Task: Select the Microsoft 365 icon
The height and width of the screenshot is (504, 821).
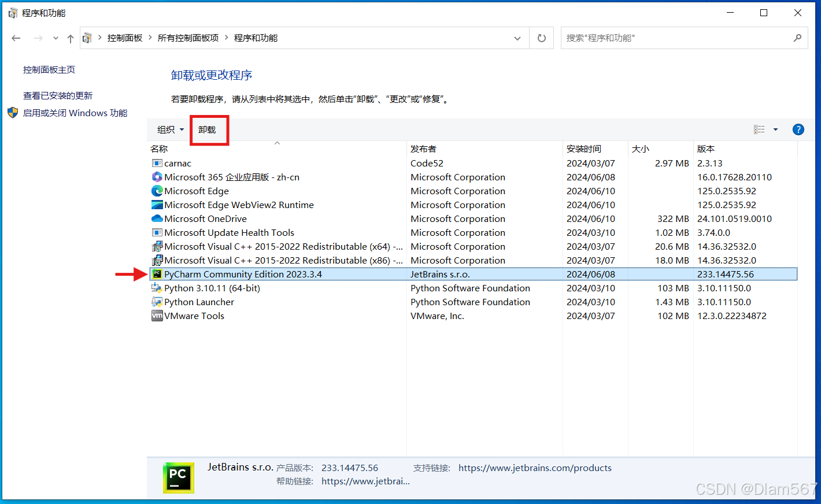Action: click(157, 177)
